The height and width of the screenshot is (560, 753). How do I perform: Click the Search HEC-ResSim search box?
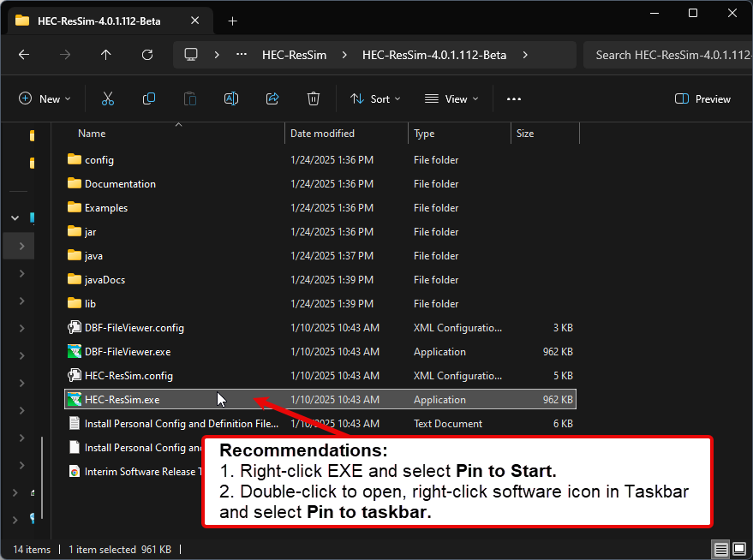tap(668, 55)
